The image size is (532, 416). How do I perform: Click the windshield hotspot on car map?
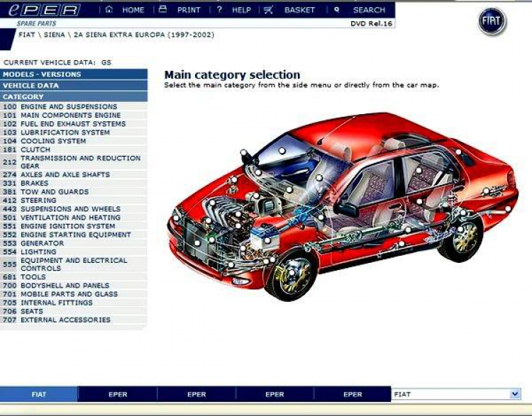click(x=282, y=150)
